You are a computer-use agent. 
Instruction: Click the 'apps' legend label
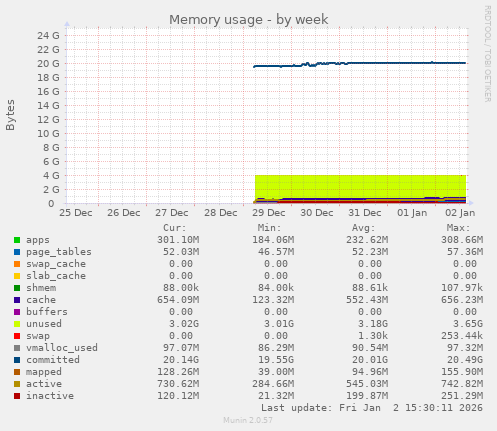38,240
